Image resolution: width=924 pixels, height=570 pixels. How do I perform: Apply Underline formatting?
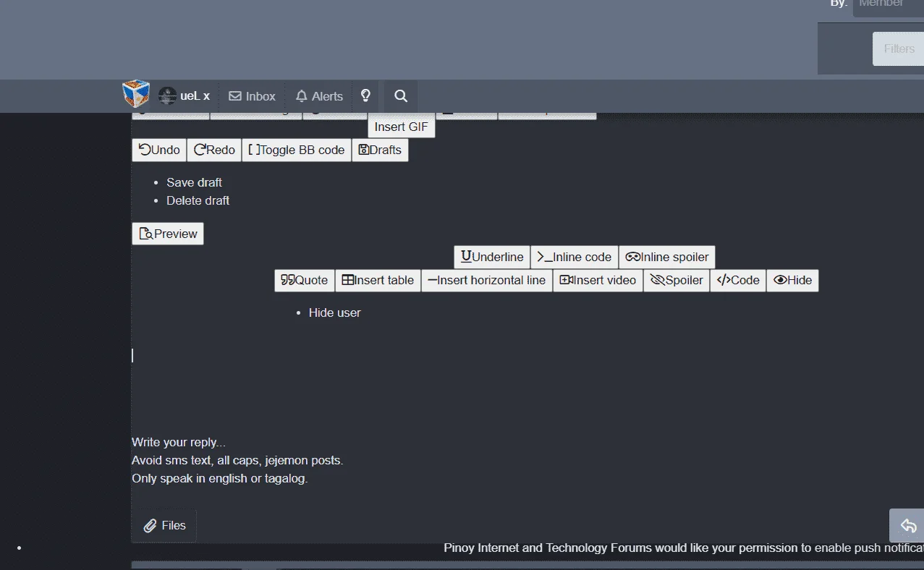(x=492, y=257)
